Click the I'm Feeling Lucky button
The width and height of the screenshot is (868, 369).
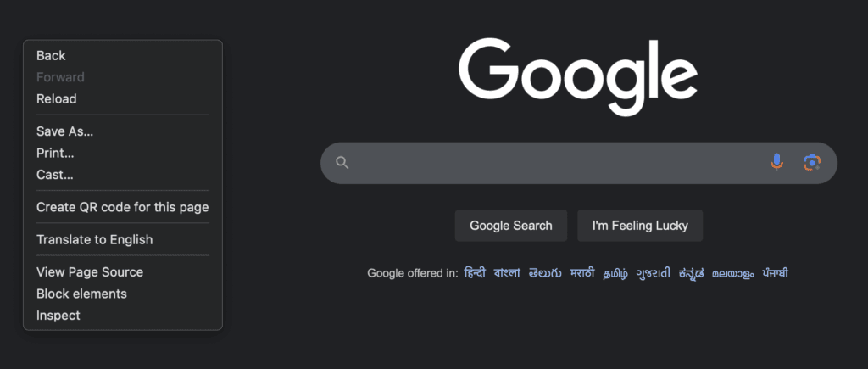click(x=640, y=226)
